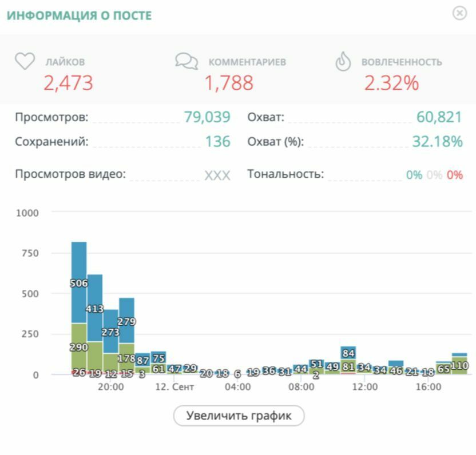Select the comments count 1,788

point(229,83)
